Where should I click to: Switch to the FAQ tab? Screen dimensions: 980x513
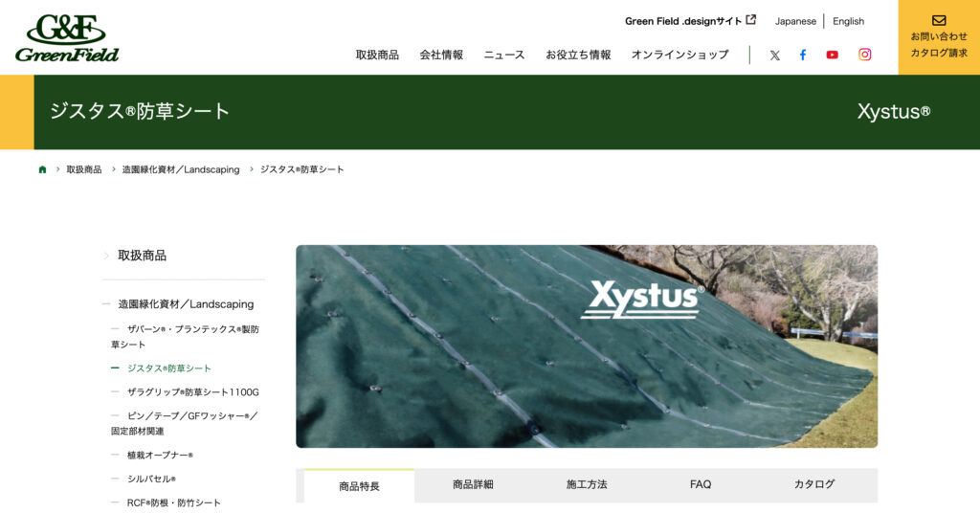(700, 484)
